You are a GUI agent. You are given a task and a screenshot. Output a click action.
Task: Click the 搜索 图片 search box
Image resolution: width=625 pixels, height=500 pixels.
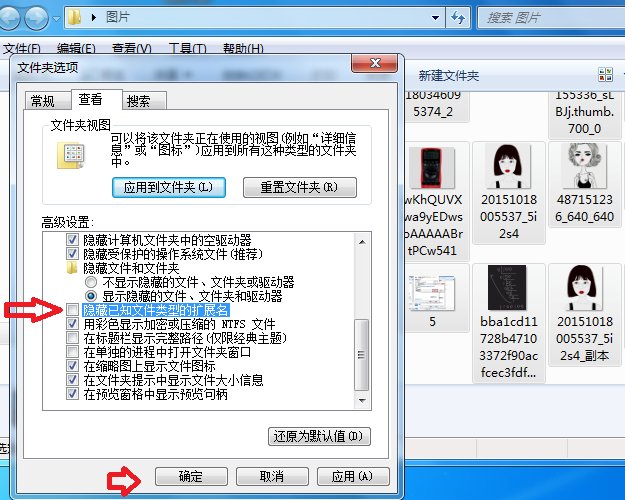[552, 18]
